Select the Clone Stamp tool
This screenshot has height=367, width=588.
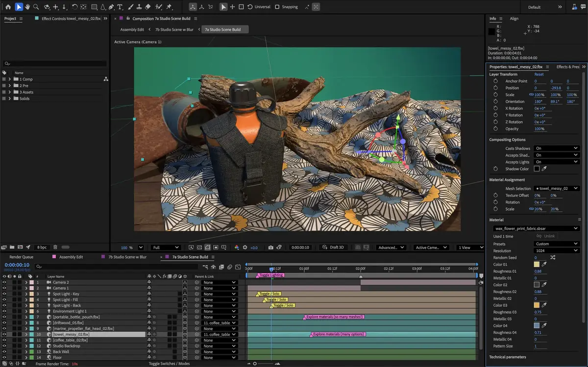point(140,6)
